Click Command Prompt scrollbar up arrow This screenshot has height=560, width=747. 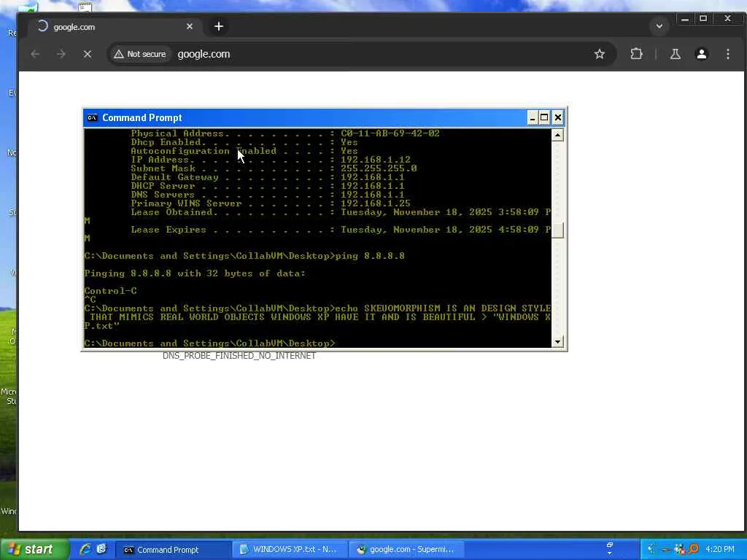click(x=558, y=135)
